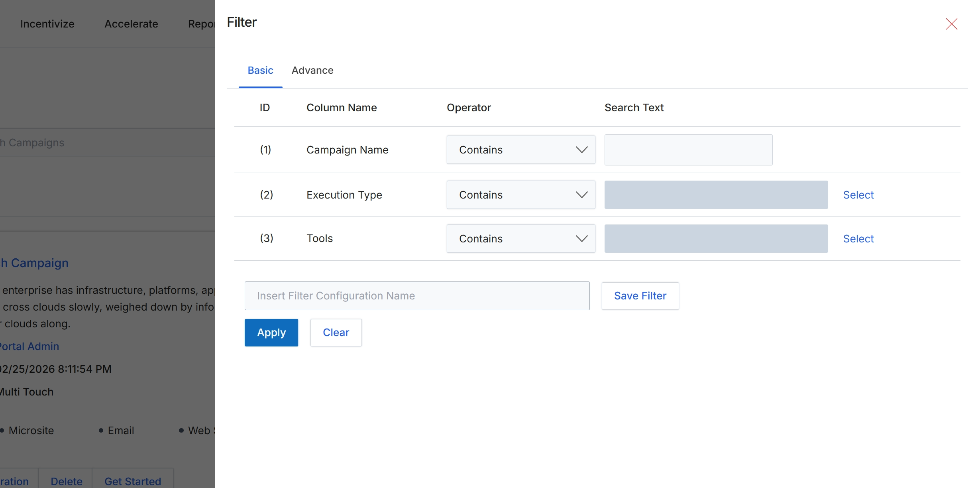Click the 'Email' item in background
Image resolution: width=980 pixels, height=488 pixels.
121,431
